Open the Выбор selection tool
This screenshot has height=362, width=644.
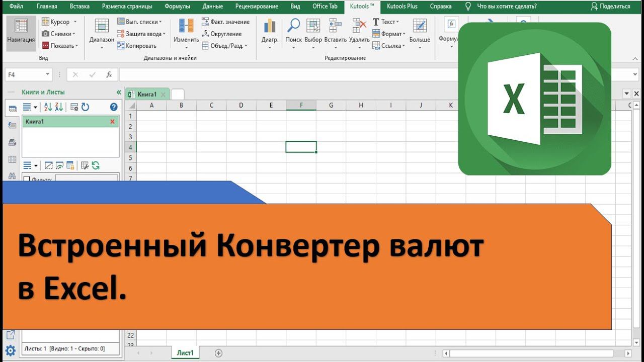(x=313, y=33)
